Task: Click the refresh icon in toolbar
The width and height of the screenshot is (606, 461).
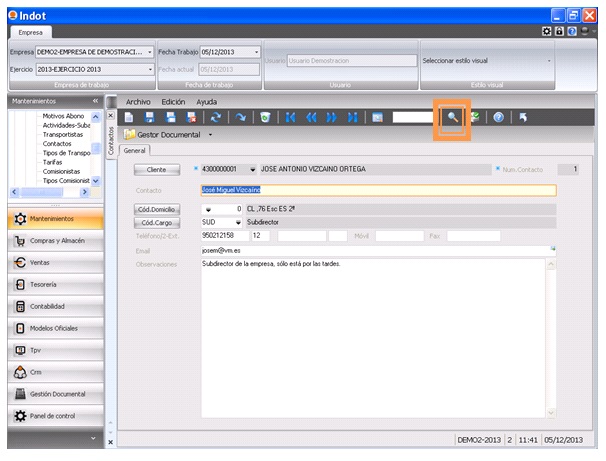Action: pos(215,118)
